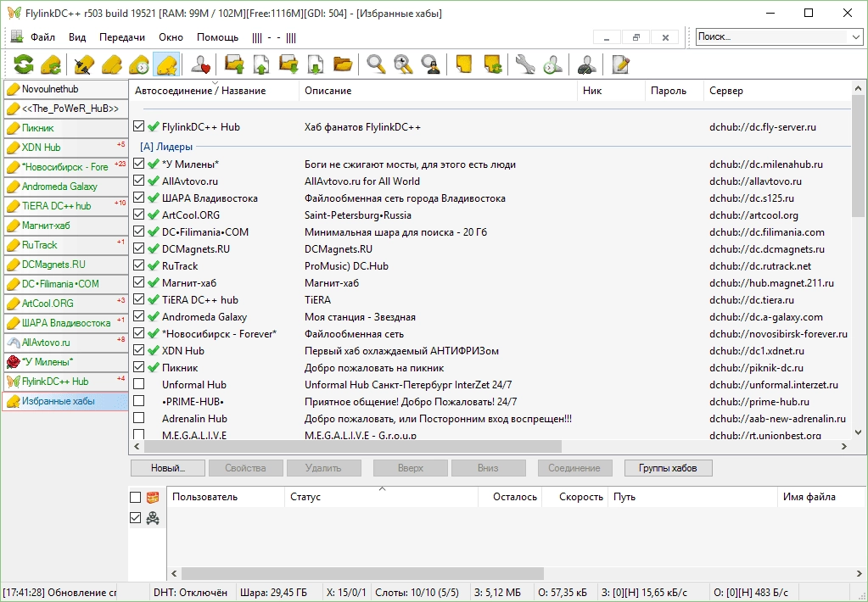Image resolution: width=868 pixels, height=602 pixels.
Task: Sort hubs by the Сервер column header
Action: [777, 91]
